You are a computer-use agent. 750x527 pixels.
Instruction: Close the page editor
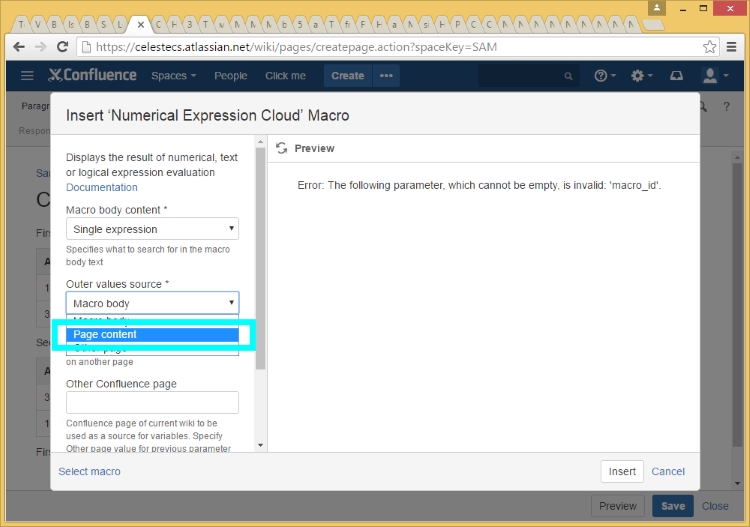pos(715,506)
